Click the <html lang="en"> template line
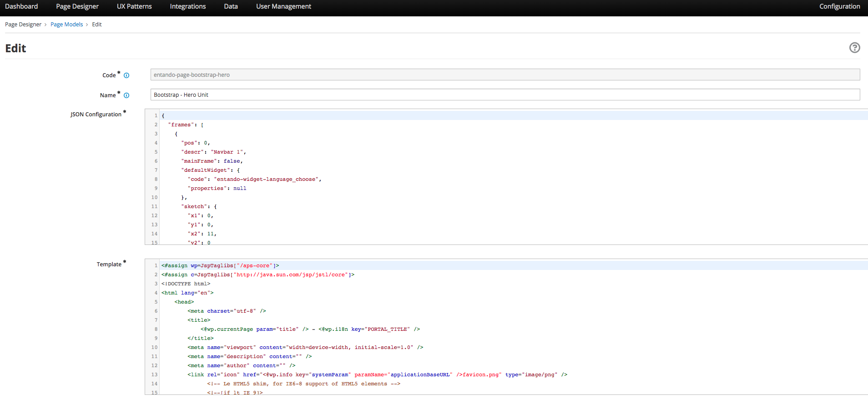Viewport: 868px width, 404px height. [x=187, y=293]
